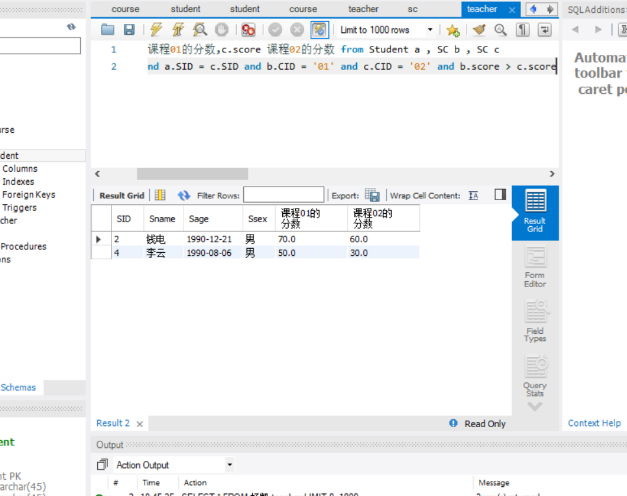627x496 pixels.
Task: Close the Result 2 tab
Action: tap(140, 424)
